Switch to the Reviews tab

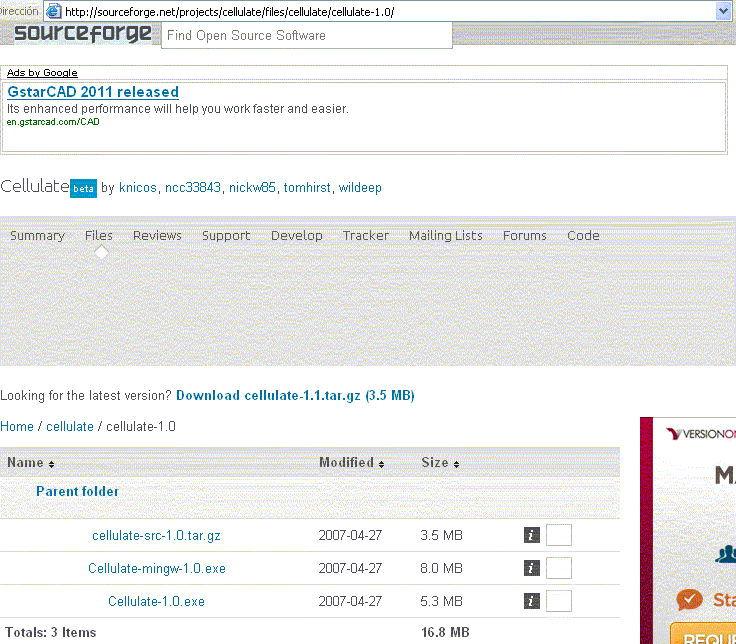(157, 236)
